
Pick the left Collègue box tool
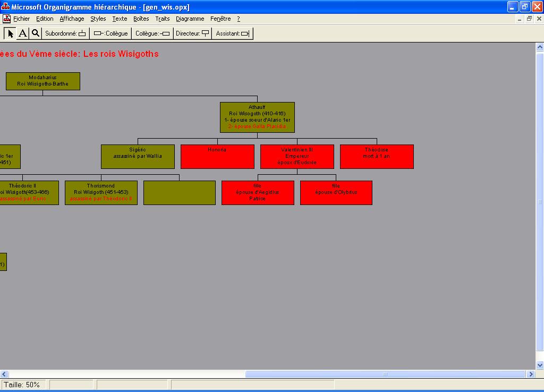coord(110,33)
